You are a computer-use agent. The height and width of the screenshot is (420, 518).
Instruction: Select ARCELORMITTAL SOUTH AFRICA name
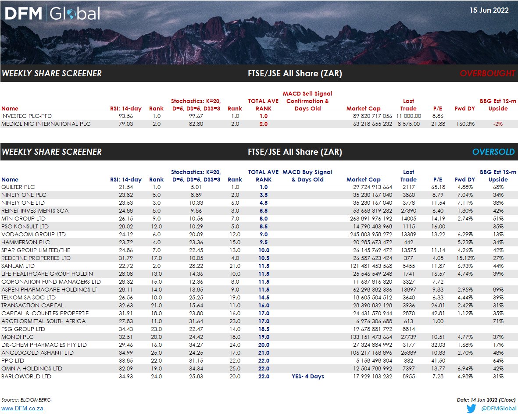(43, 321)
